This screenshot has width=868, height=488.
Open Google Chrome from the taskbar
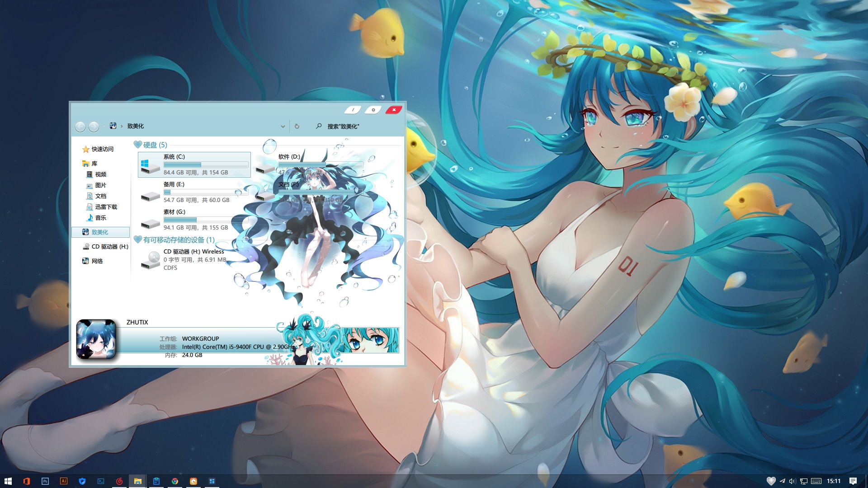click(175, 480)
